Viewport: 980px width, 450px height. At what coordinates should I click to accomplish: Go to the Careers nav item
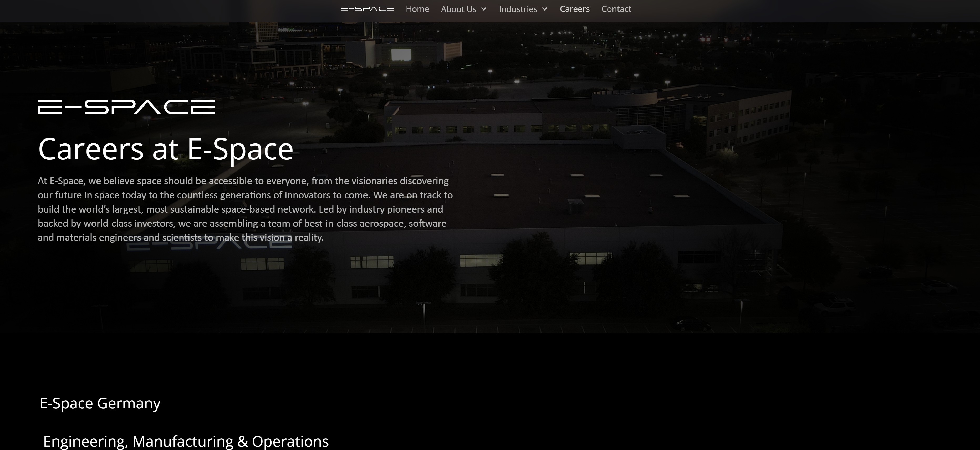coord(574,9)
